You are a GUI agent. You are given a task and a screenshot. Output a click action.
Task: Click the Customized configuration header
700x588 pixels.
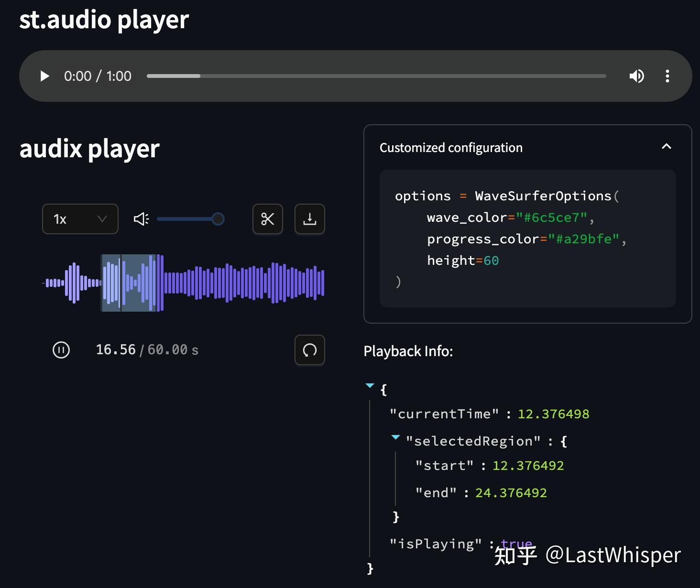[451, 147]
